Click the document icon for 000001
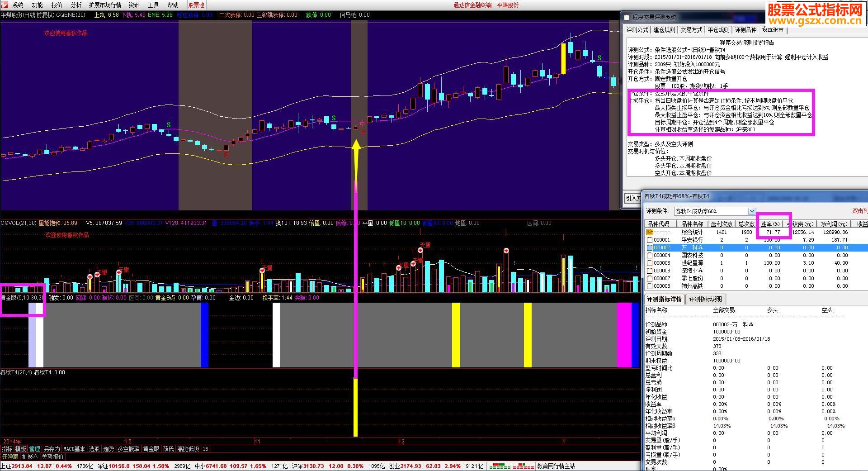 (650, 240)
